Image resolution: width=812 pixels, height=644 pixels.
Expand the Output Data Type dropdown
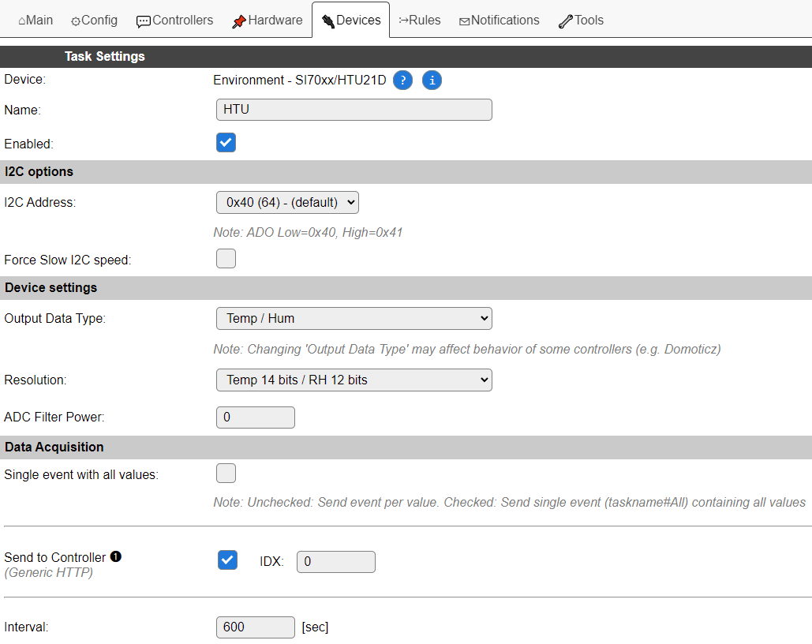pos(354,319)
